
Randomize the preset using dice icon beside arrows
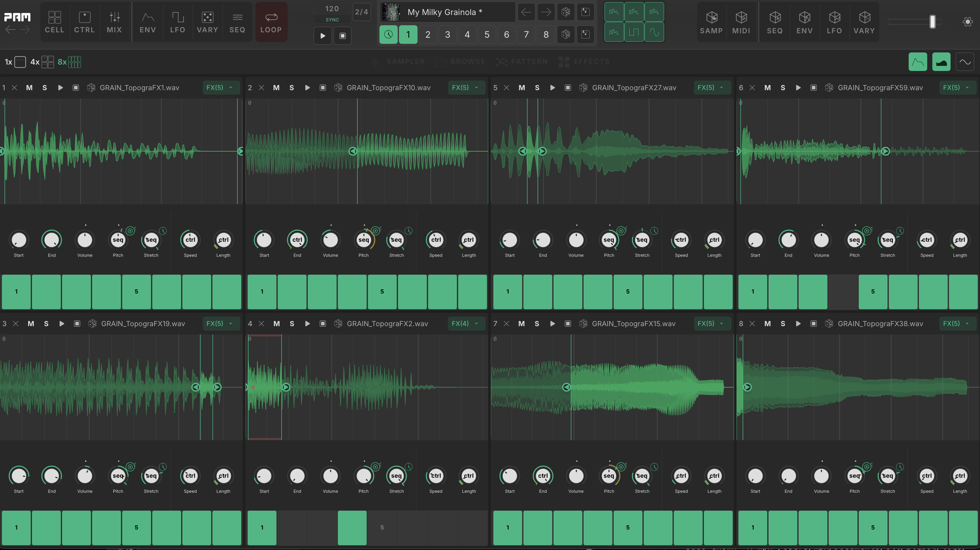coord(566,12)
